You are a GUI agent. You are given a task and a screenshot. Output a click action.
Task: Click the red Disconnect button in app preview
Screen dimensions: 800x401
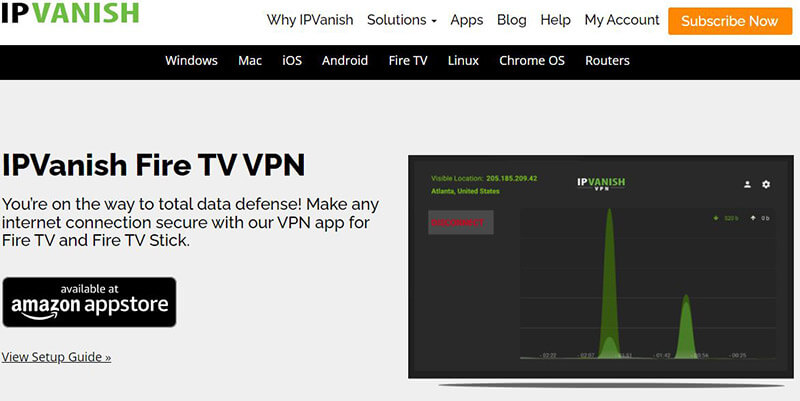click(x=461, y=222)
